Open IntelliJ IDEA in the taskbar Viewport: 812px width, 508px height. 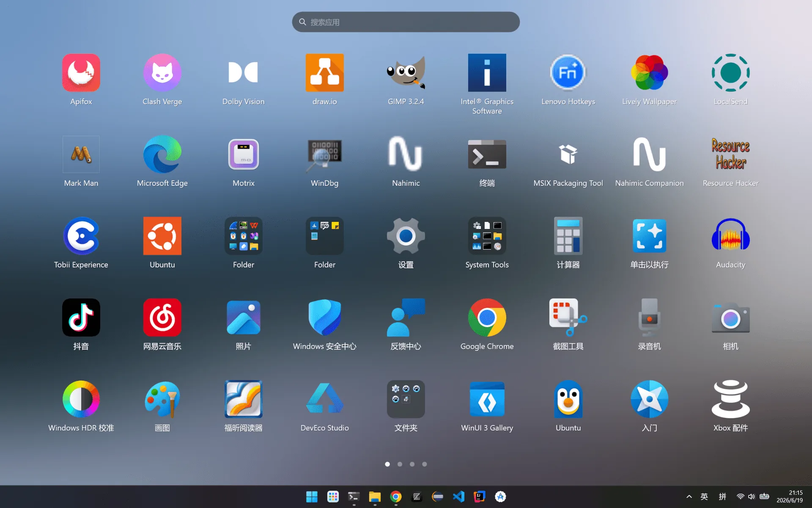480,497
